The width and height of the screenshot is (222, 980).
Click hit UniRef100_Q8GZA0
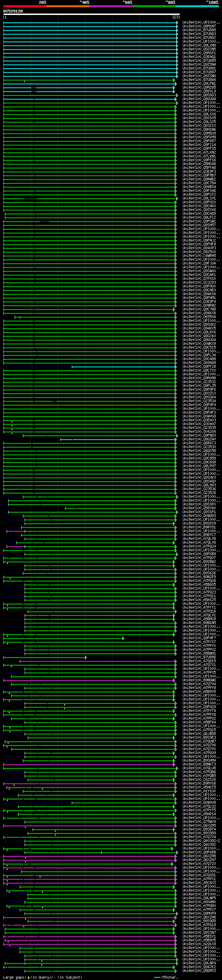click(x=199, y=439)
